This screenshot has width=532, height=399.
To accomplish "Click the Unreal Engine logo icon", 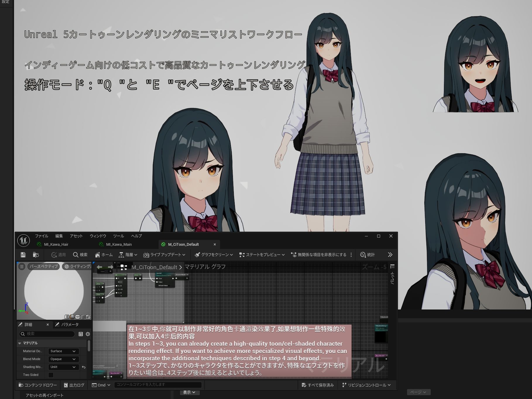I will (x=23, y=240).
